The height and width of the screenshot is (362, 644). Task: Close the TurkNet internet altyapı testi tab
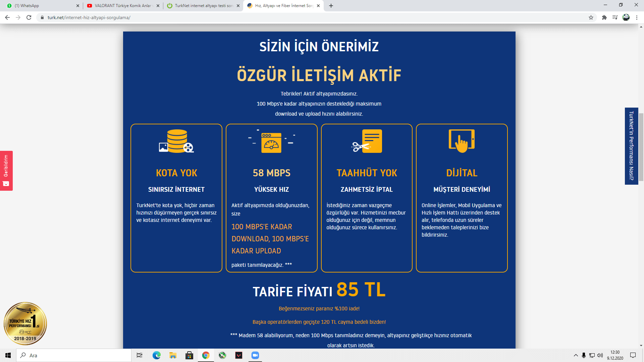[x=238, y=6]
